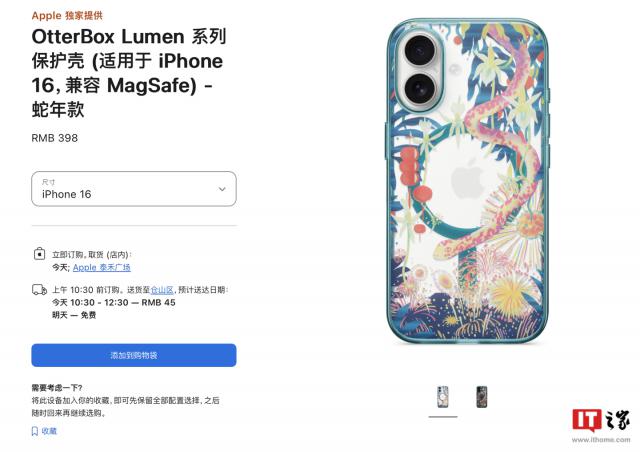Click the Apple 独家提供 exclusive label
Screen dimensions: 640x452
[67, 16]
